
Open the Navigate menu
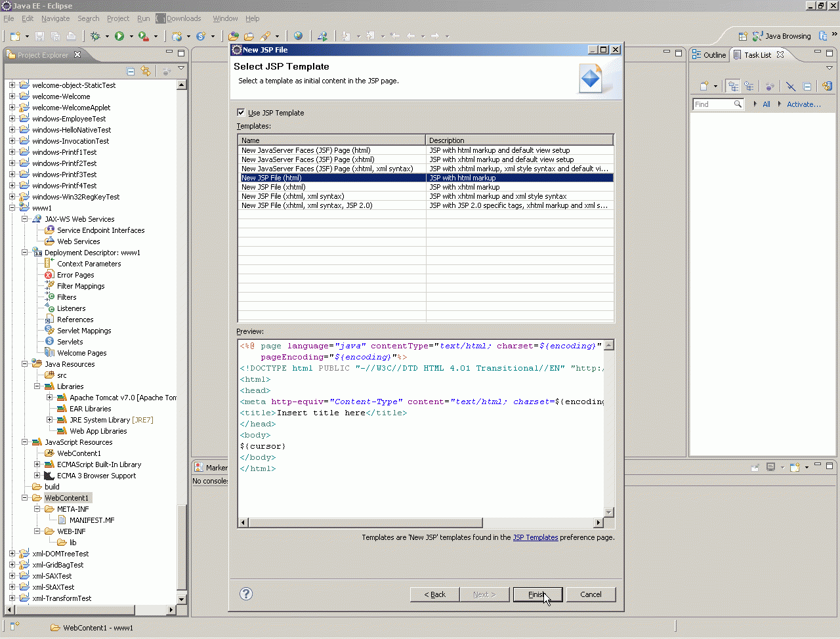click(x=55, y=18)
